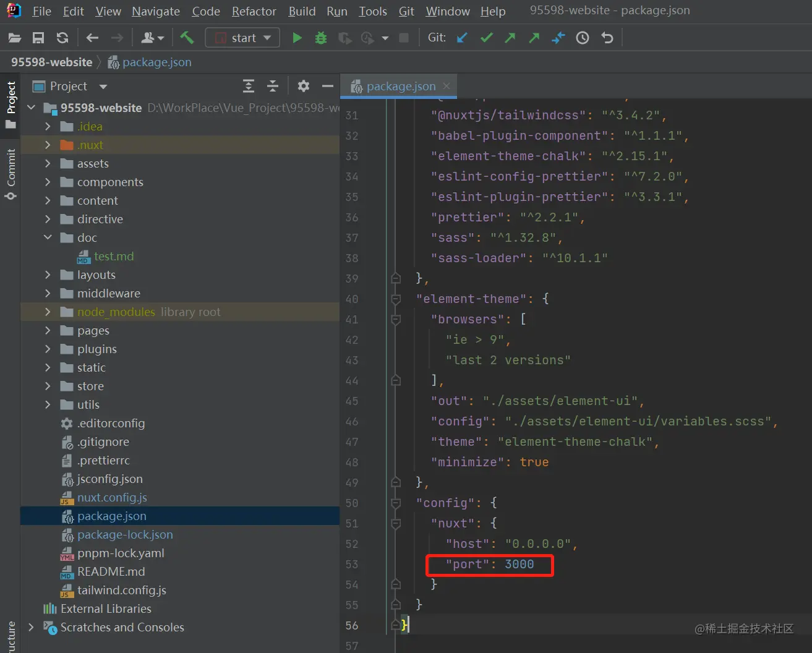Click the grey Stop square button
This screenshot has height=653, width=812.
pyautogui.click(x=404, y=38)
